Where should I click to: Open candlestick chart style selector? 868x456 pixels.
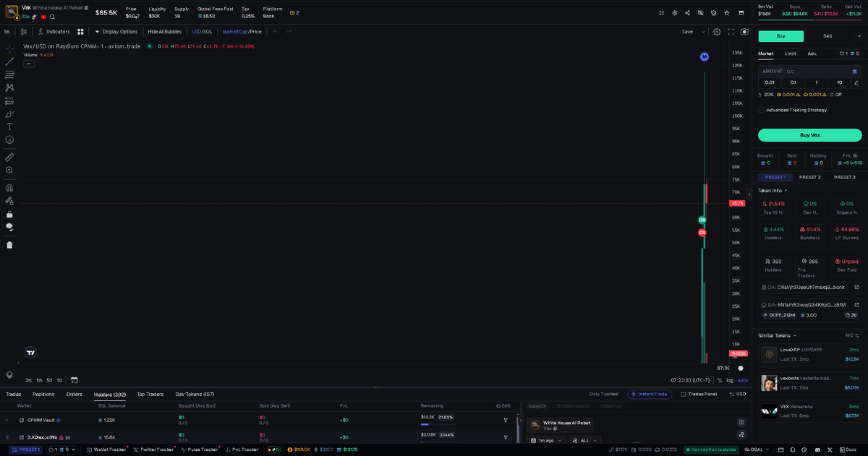pos(24,32)
